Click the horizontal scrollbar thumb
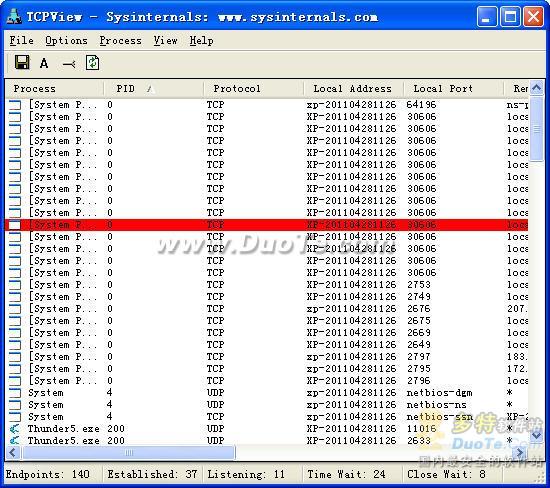550x488 pixels. click(x=128, y=453)
